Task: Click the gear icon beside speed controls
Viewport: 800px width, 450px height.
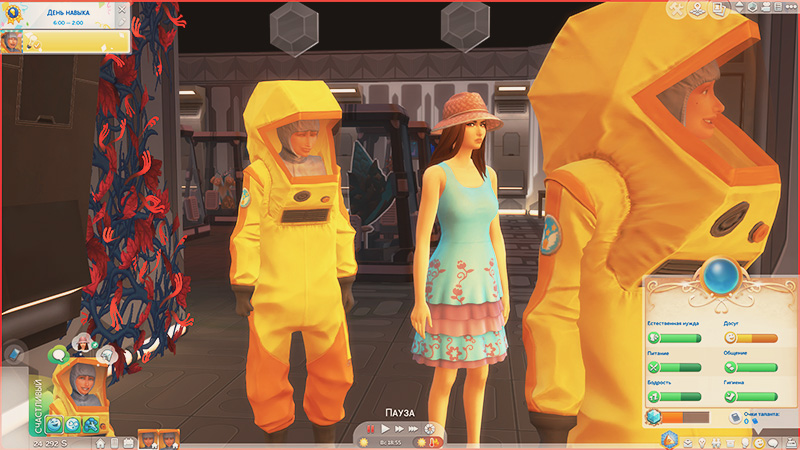Action: 430,429
